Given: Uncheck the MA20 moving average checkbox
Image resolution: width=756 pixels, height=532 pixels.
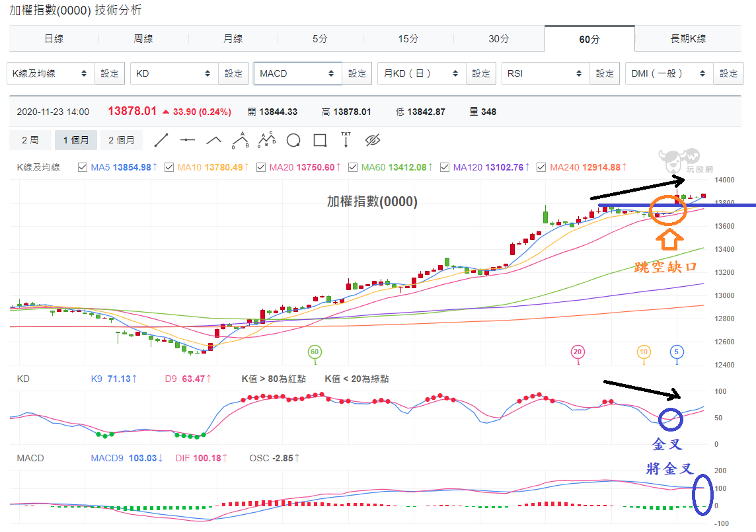Looking at the screenshot, I should point(261,167).
